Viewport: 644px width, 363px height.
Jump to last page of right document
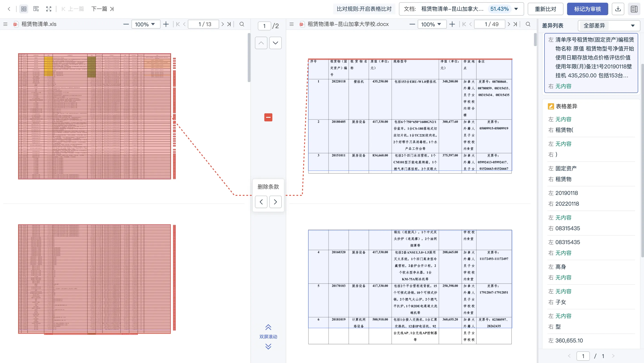pyautogui.click(x=515, y=24)
